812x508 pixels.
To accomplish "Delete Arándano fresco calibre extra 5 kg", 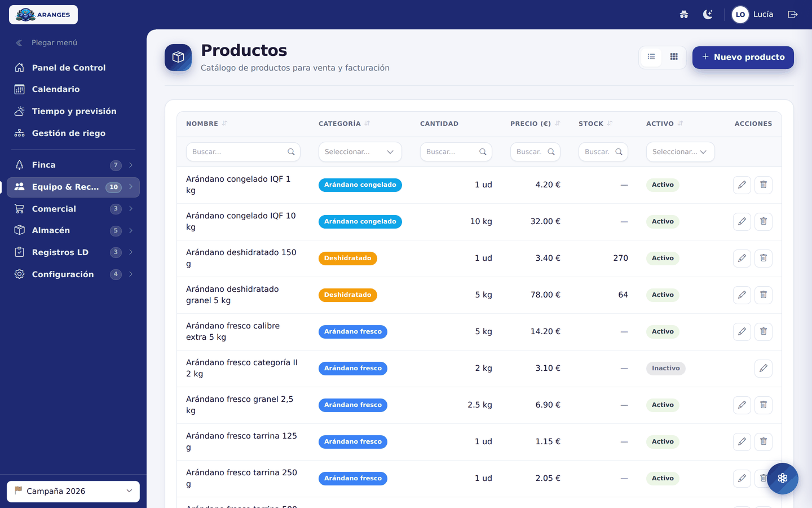I will pyautogui.click(x=764, y=332).
